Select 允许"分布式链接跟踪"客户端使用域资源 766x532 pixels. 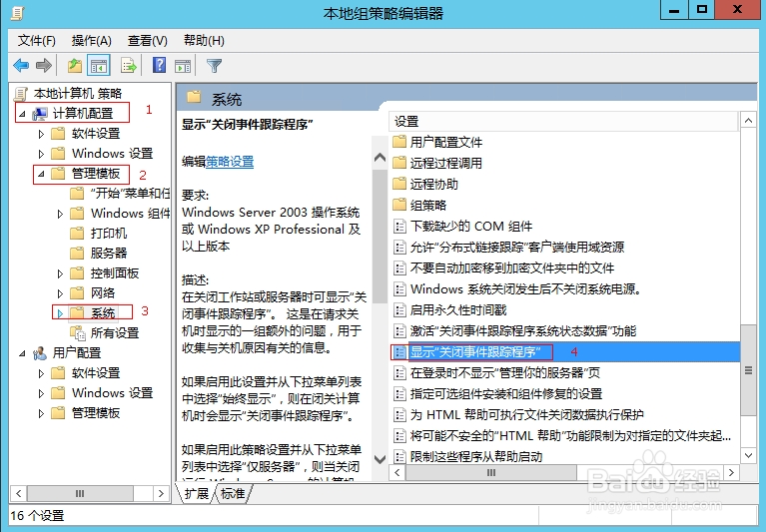pos(517,247)
